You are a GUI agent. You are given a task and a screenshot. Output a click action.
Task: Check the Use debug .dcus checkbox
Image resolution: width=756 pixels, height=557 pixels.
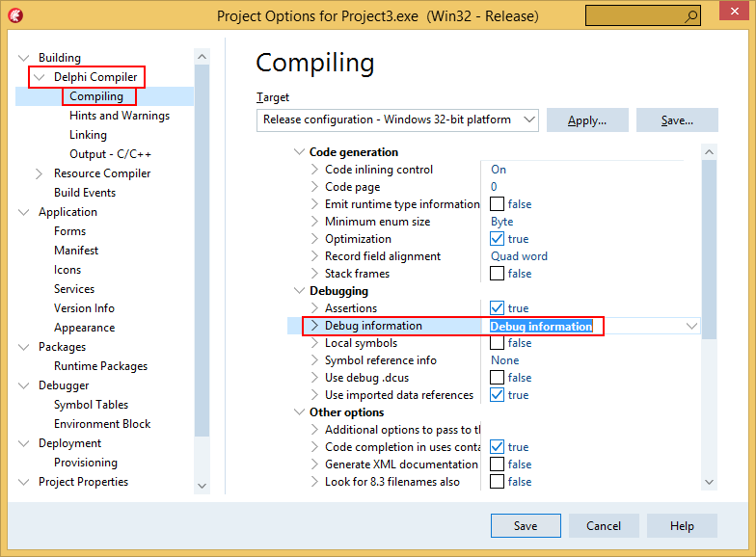(497, 378)
